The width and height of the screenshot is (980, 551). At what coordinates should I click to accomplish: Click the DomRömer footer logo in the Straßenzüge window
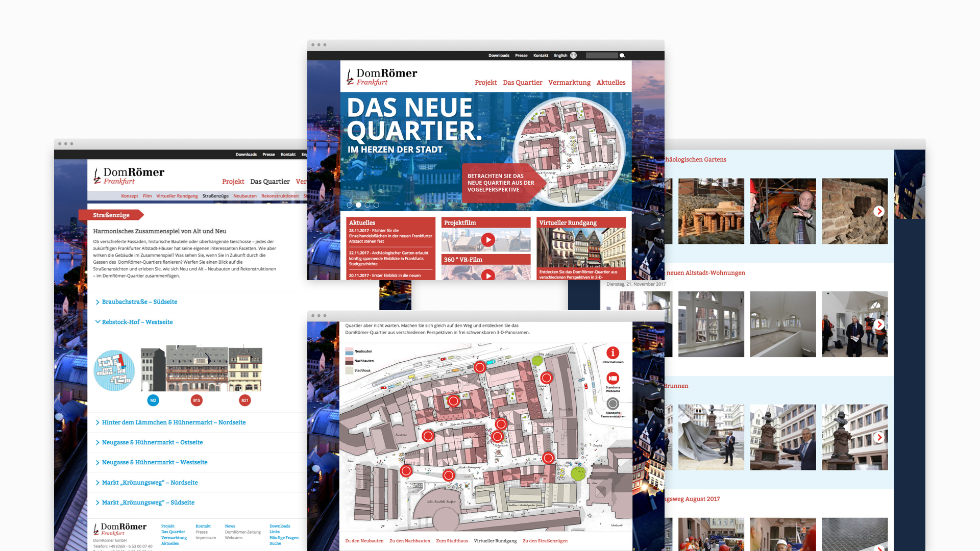point(120,529)
